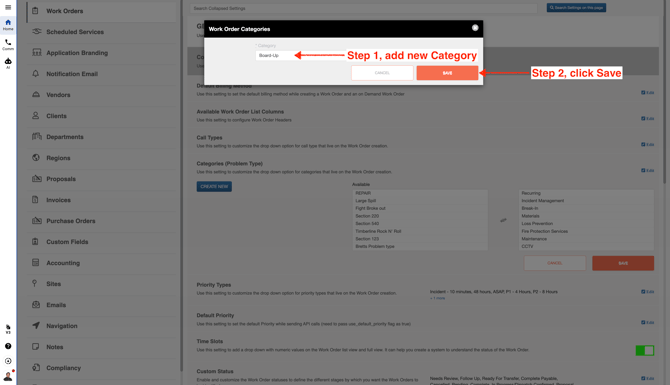Open the Comm phone icon
Screen dimensions: 670x385
pyautogui.click(x=8, y=44)
